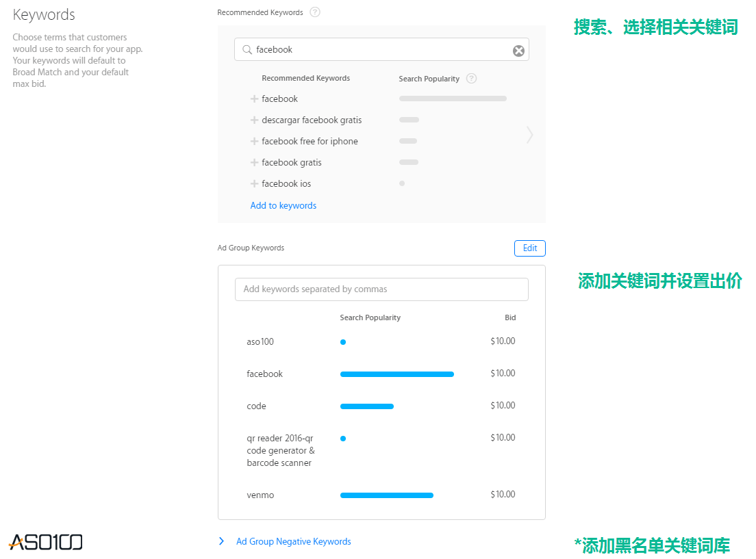The height and width of the screenshot is (559, 756).
Task: Add 'facebook free for iphone' keyword
Action: [x=254, y=141]
